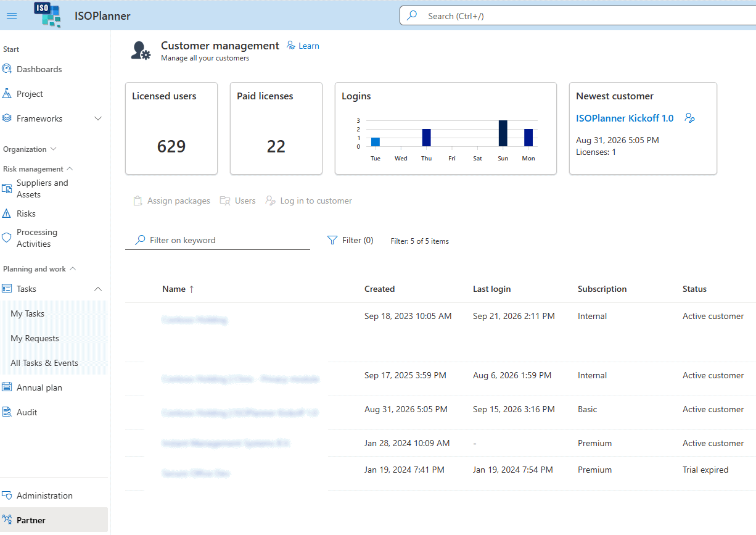Click the Customer management header icon
The image size is (756, 535).
(x=141, y=51)
